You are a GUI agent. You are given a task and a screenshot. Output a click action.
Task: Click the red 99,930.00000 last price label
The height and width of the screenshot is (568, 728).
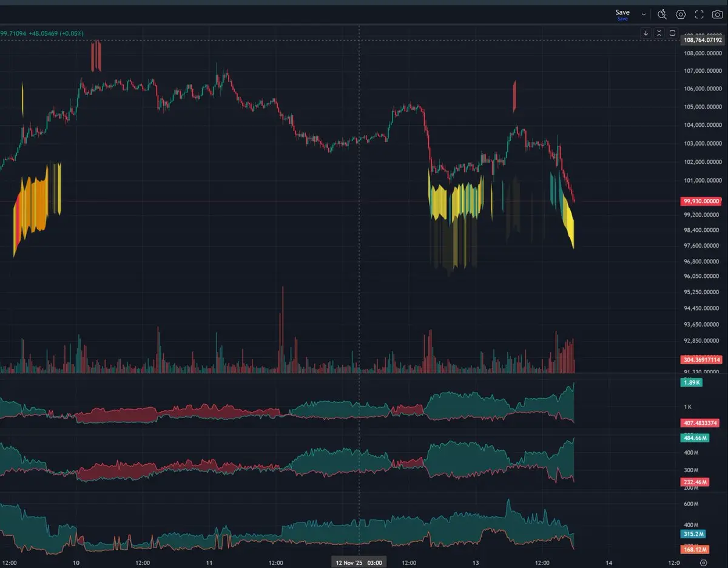point(703,201)
